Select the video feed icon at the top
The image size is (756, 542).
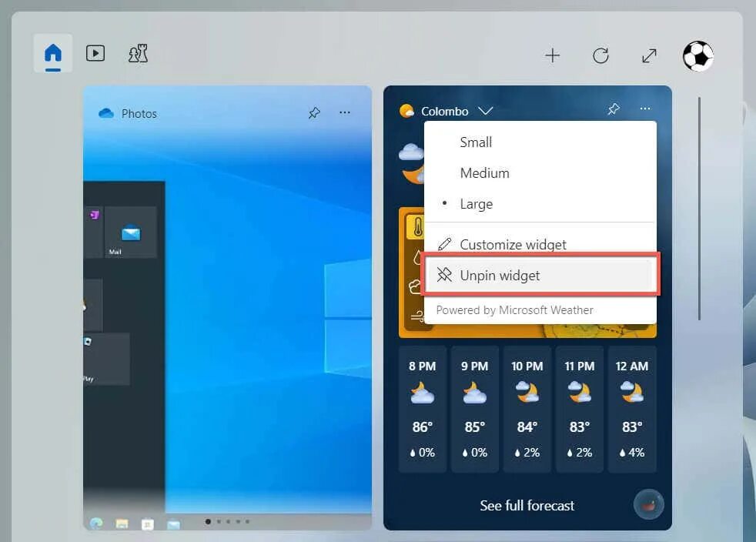95,53
